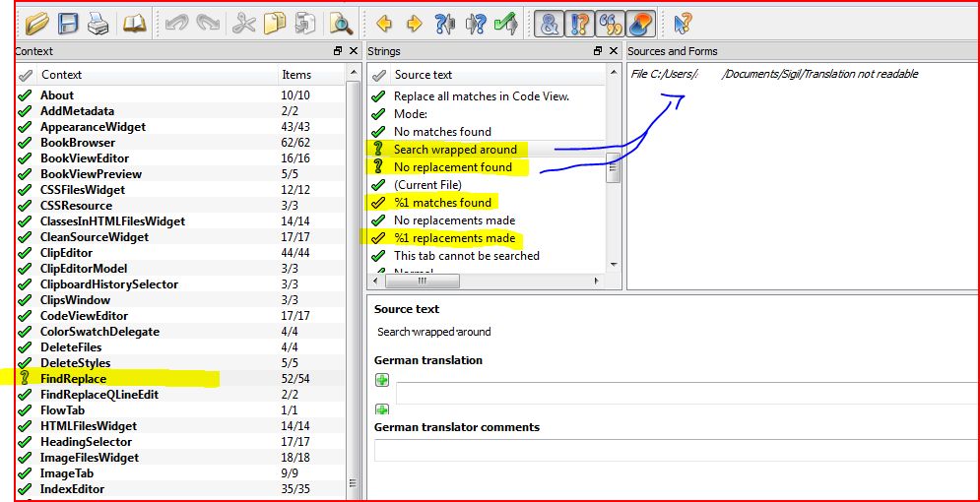This screenshot has width=980, height=502.
Task: Jump to next unfinished item icon
Action: (x=476, y=25)
